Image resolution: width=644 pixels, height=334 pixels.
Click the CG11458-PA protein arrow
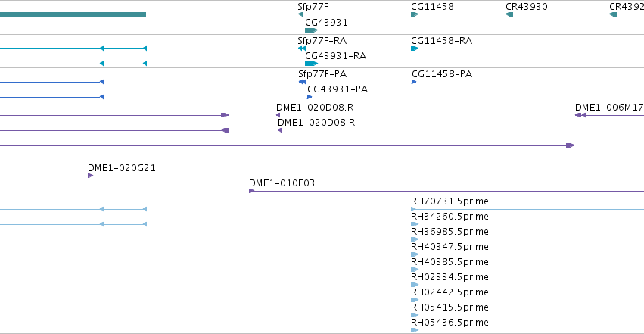(x=414, y=82)
